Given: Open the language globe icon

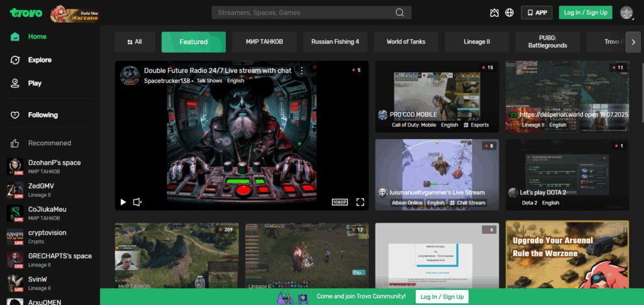Looking at the screenshot, I should (x=509, y=13).
